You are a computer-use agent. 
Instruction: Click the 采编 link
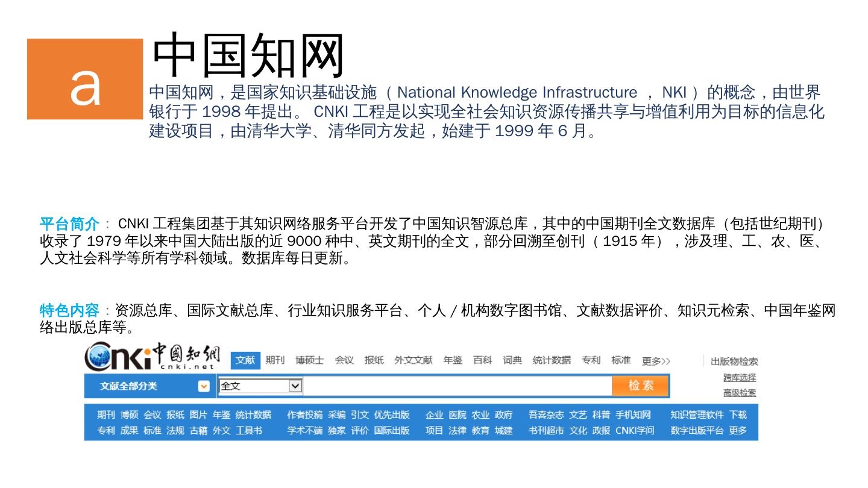pyautogui.click(x=337, y=414)
